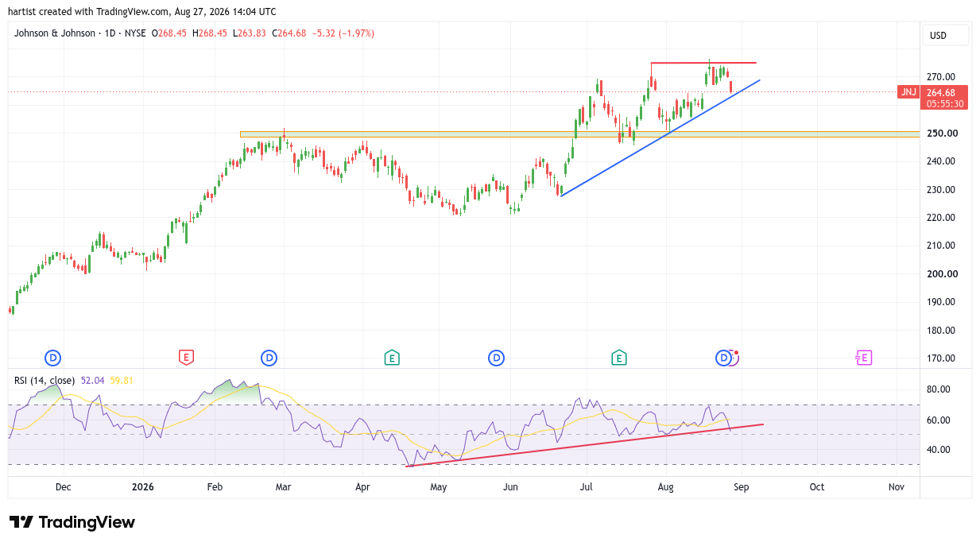
Task: Click the dividend marker above December
Action: pos(54,358)
